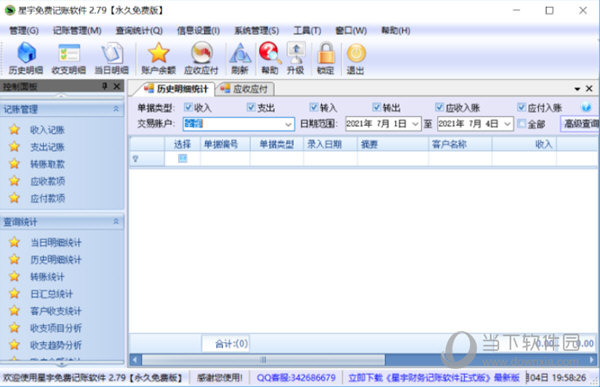Collapse the 查询统计 section

(x=116, y=222)
